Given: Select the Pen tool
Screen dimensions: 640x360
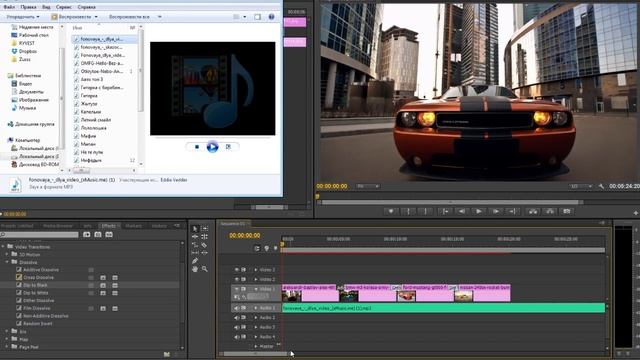Looking at the screenshot, I should click(195, 261).
